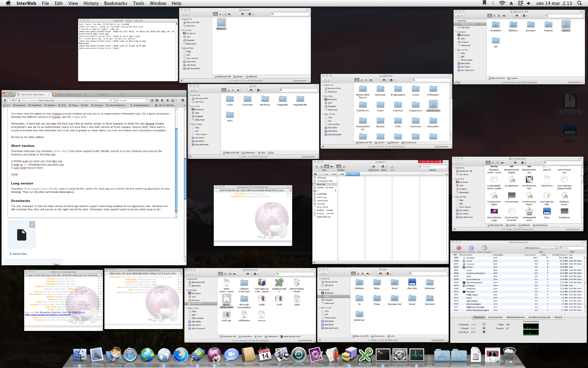Image resolution: width=588 pixels, height=368 pixels.
Task: Click Sync button in Transmit toolbar
Action: (x=392, y=167)
